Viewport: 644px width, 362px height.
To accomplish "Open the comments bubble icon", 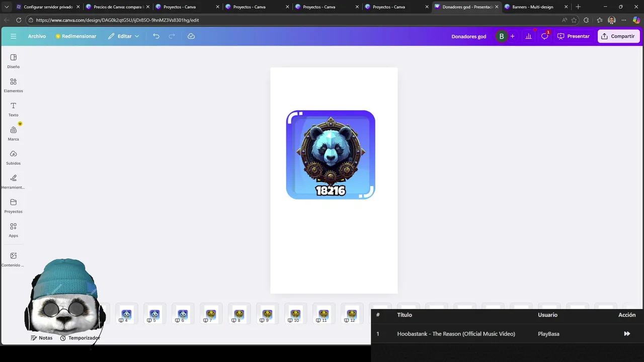I will coord(544,36).
